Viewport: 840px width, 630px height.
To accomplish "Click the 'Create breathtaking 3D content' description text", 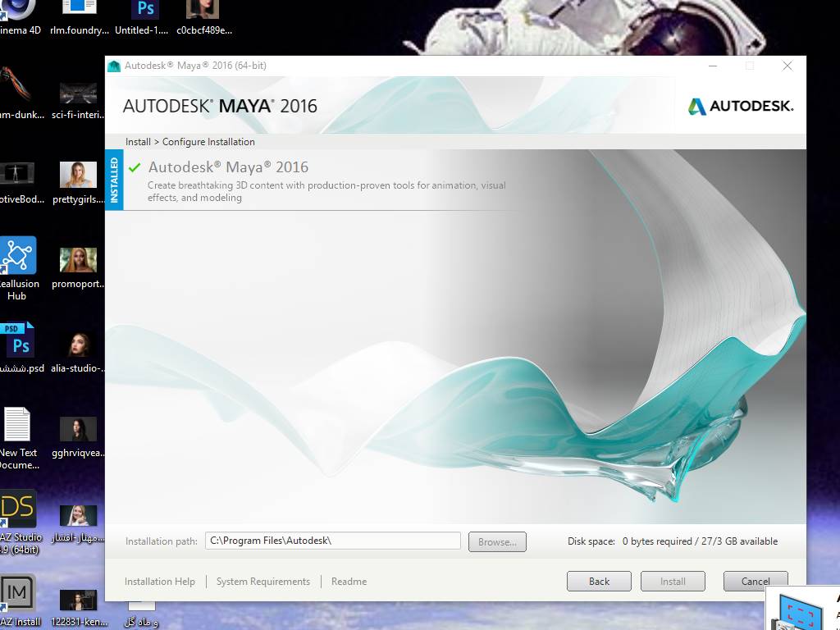I will pyautogui.click(x=326, y=191).
